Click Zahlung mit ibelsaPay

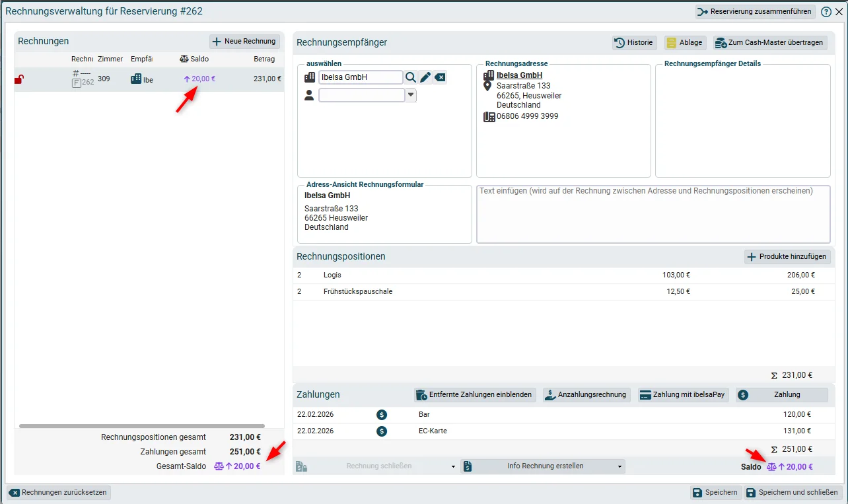tap(683, 395)
